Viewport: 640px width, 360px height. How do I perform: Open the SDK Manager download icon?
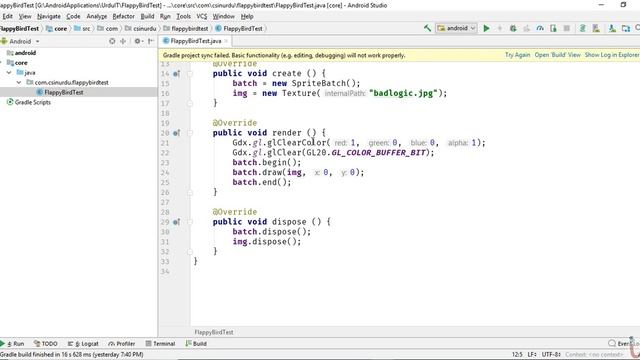(x=612, y=28)
